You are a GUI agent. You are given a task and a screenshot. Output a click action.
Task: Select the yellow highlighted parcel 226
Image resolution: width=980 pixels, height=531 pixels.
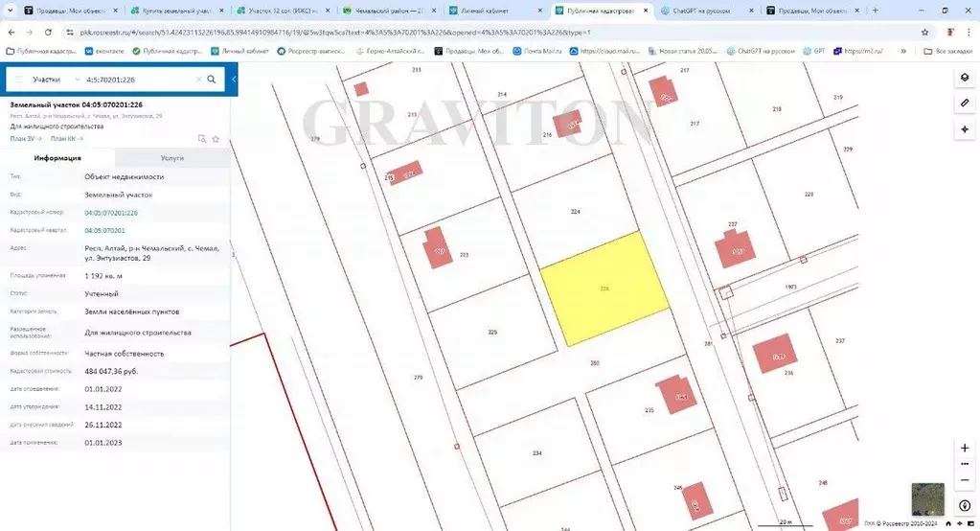pos(604,289)
